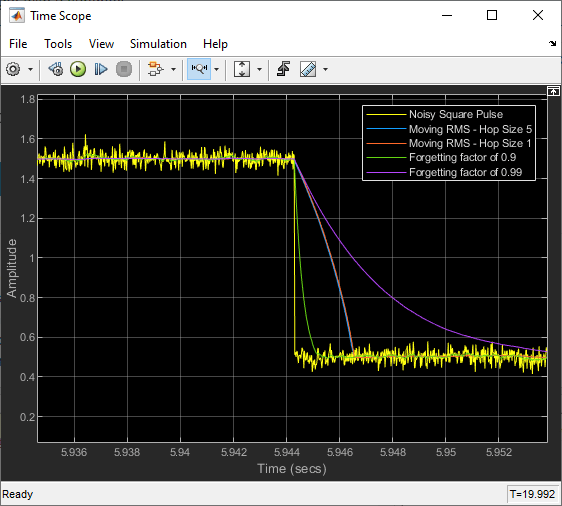The height and width of the screenshot is (506, 562).
Task: Click the Step Forward icon
Action: (x=101, y=69)
